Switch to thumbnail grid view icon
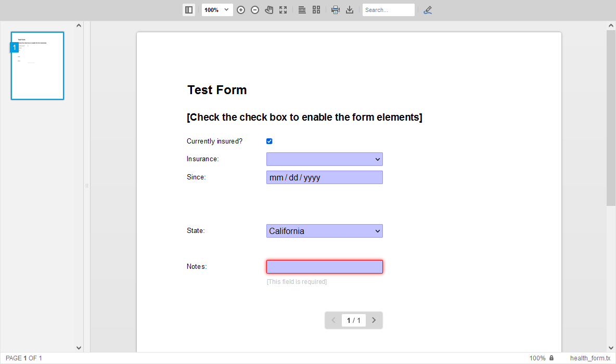Image resolution: width=616 pixels, height=364 pixels. pyautogui.click(x=316, y=10)
